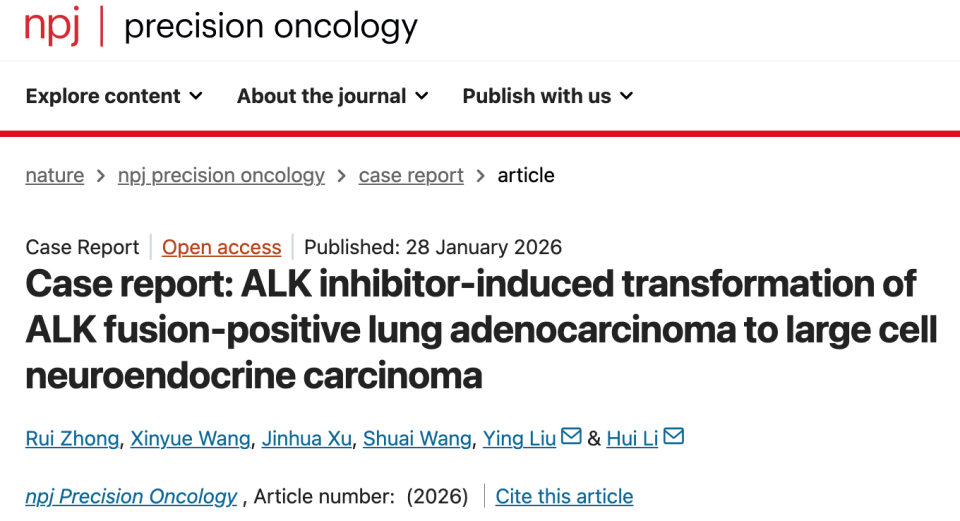Navigate to the case report breadcrumb
960x521 pixels.
411,175
